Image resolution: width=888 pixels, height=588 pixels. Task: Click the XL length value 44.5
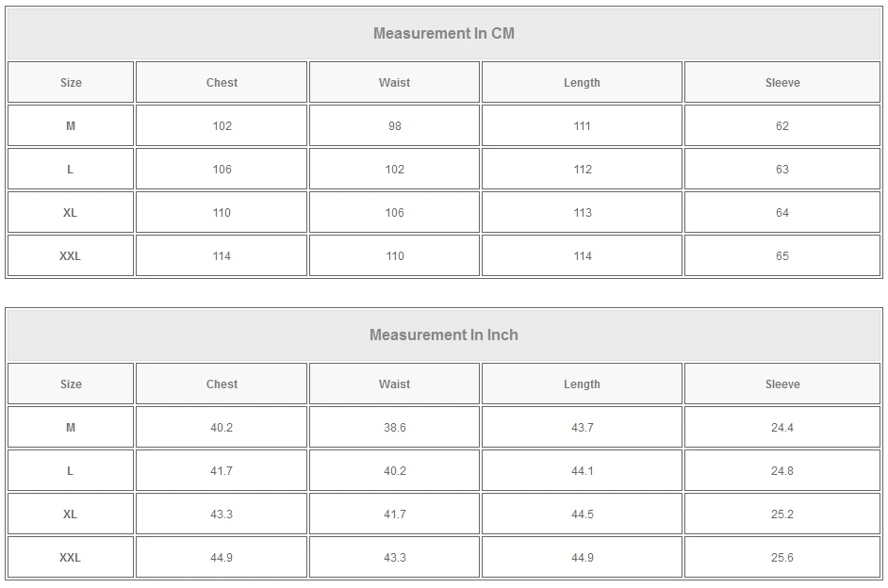(x=582, y=514)
